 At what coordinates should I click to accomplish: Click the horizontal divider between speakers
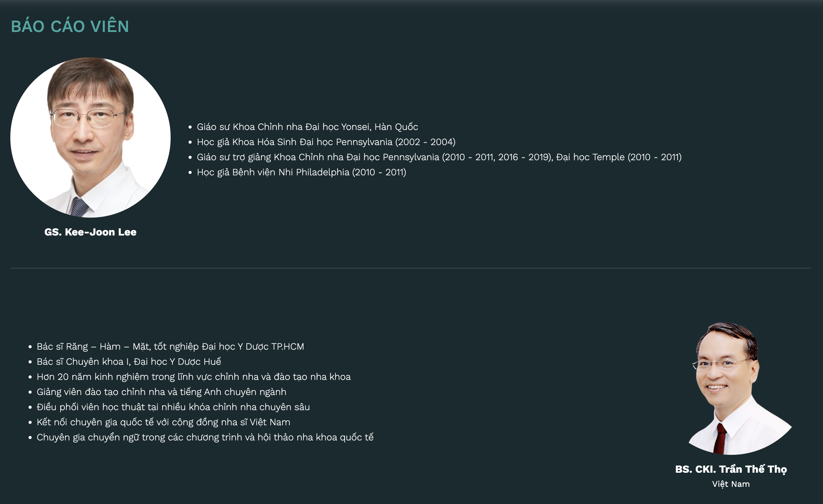coord(411,268)
